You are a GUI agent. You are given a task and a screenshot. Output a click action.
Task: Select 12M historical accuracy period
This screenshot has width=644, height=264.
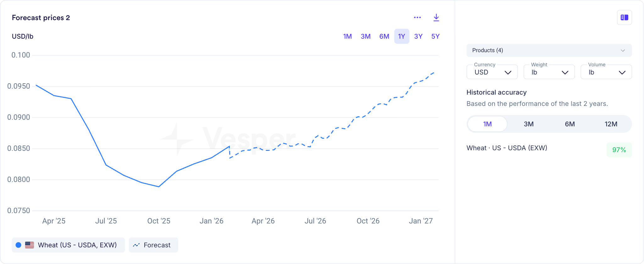coord(611,124)
